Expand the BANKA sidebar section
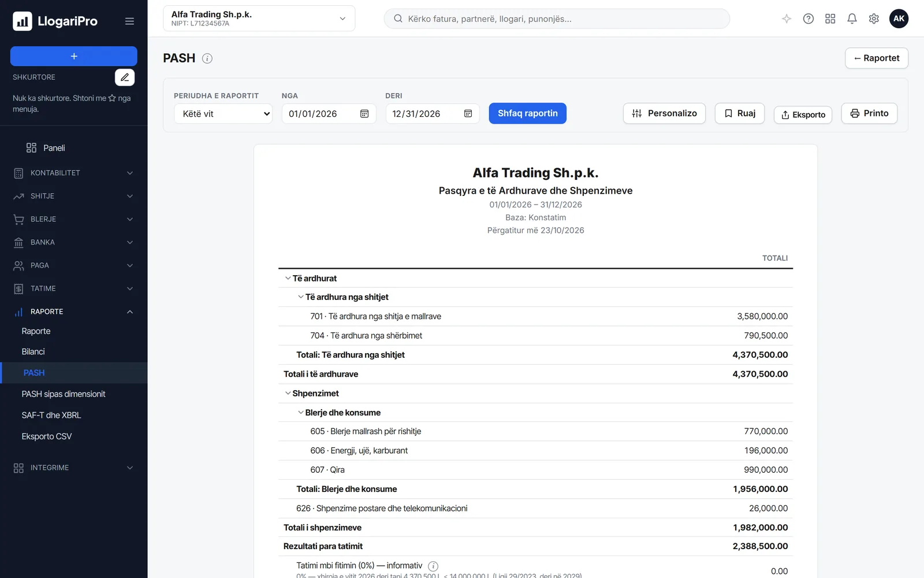The width and height of the screenshot is (924, 578). [73, 242]
